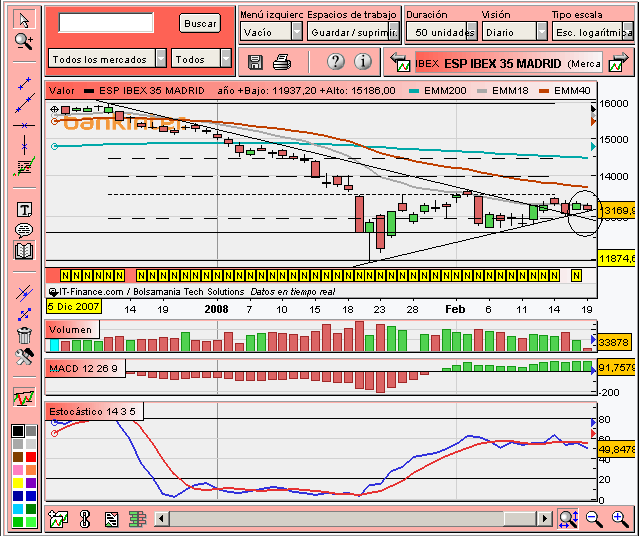Click the trash bin delete icon
Image resolution: width=639 pixels, height=539 pixels.
point(24,335)
